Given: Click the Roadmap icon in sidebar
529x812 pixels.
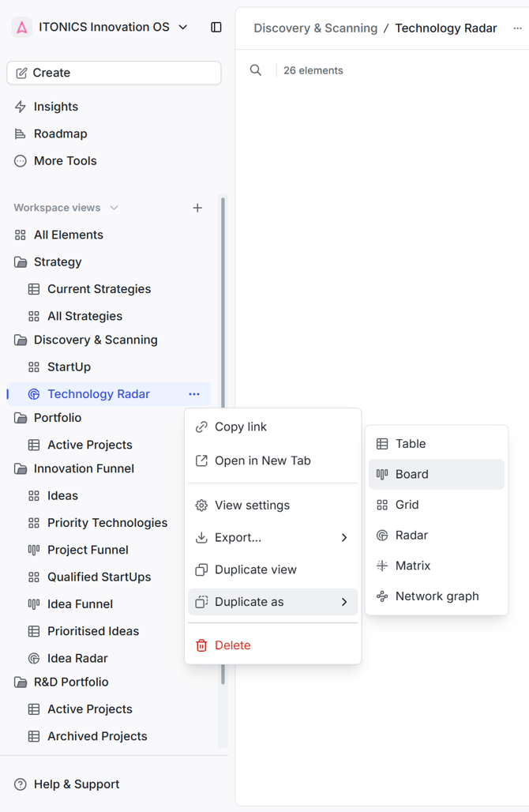Looking at the screenshot, I should pos(21,133).
